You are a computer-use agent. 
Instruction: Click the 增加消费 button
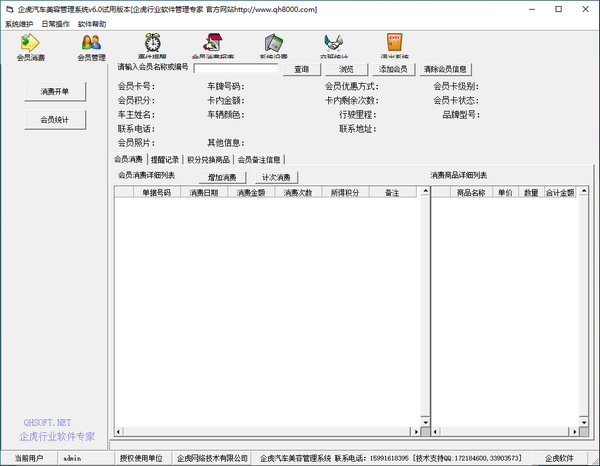point(222,177)
